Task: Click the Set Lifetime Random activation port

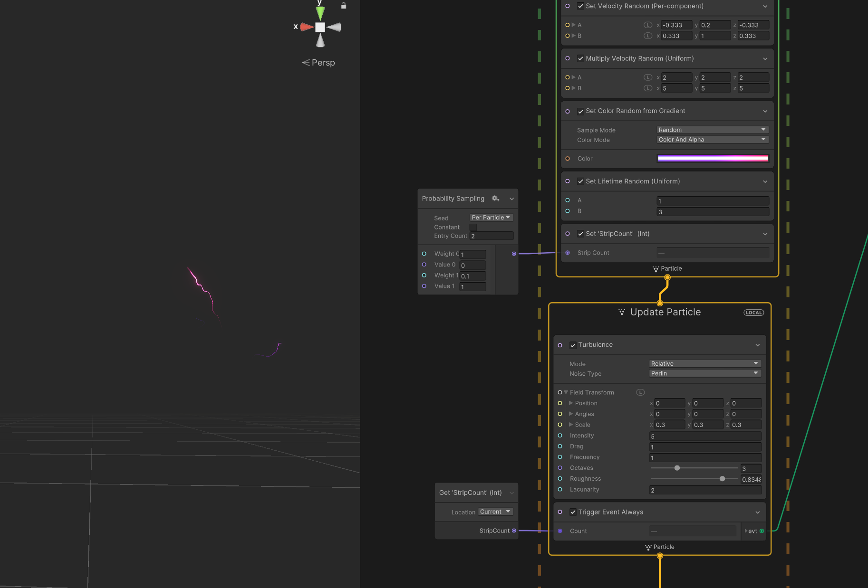Action: click(x=568, y=181)
